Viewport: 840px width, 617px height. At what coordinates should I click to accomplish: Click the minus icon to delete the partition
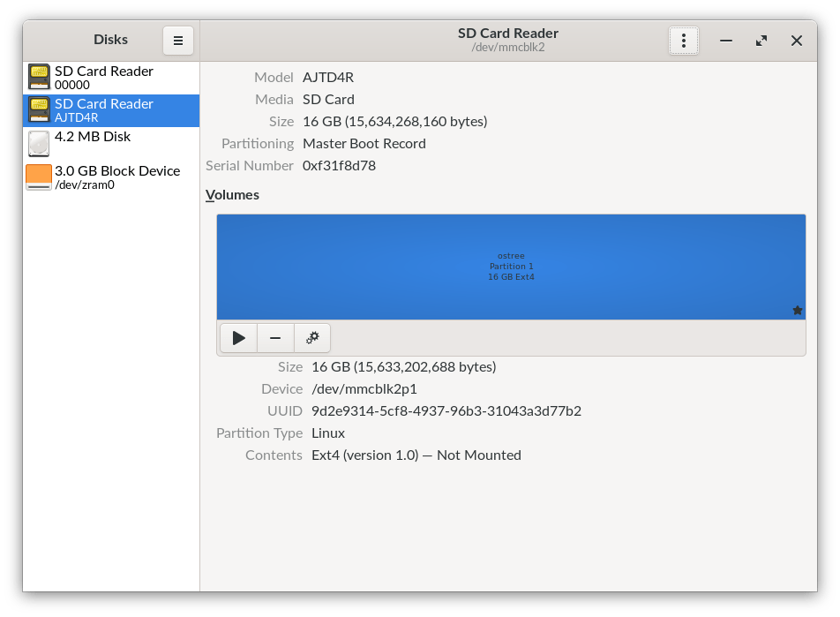(275, 337)
